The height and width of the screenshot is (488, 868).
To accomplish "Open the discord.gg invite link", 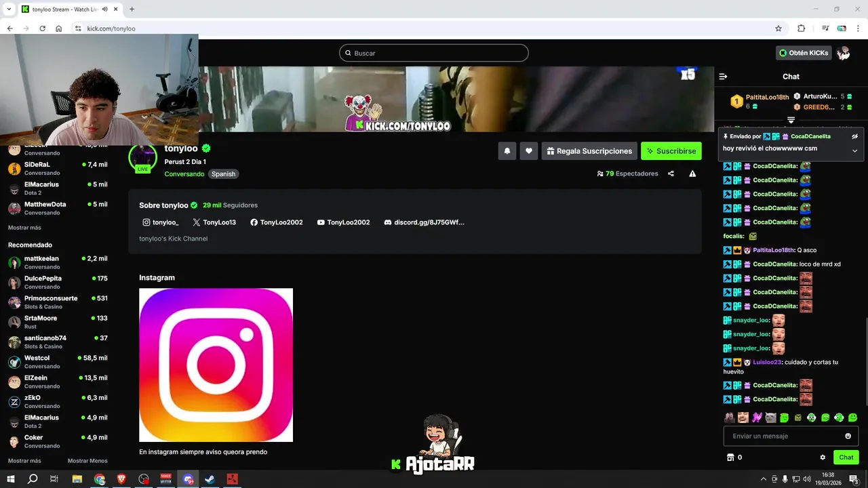I will point(425,222).
